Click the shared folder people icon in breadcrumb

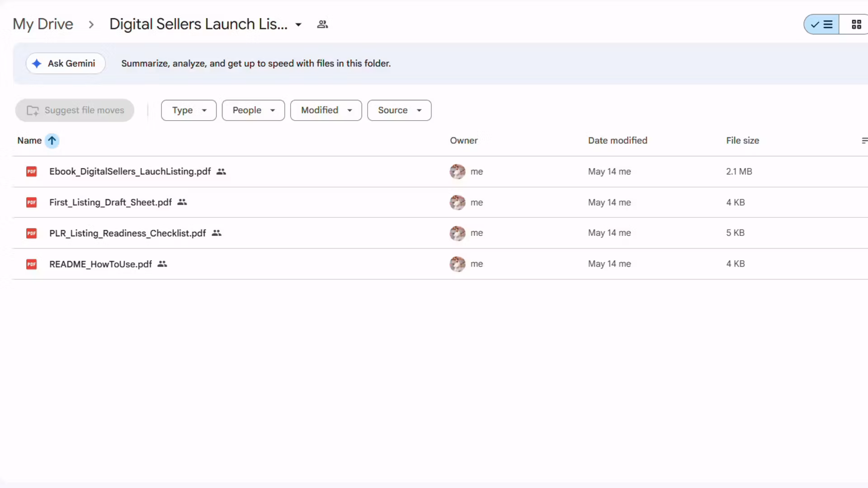click(322, 24)
